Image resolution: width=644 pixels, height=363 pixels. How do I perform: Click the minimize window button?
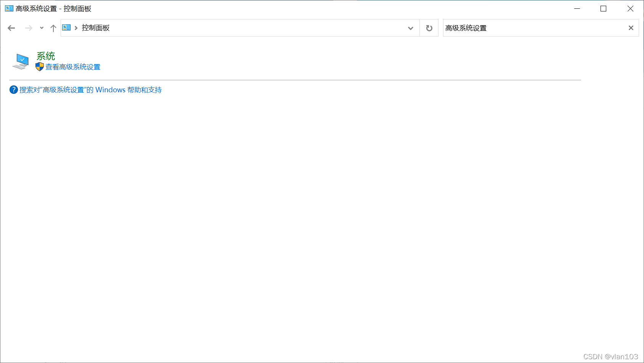coord(577,8)
